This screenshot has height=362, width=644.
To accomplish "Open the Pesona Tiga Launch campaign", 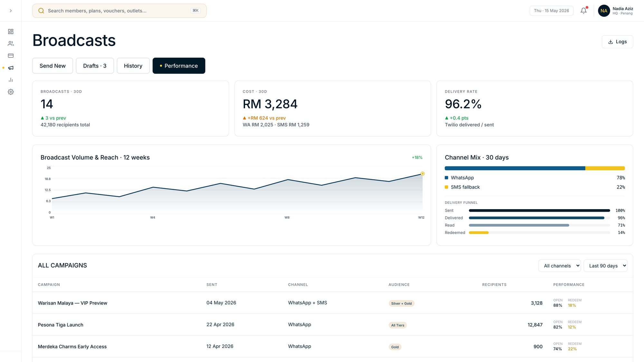I will (x=61, y=325).
